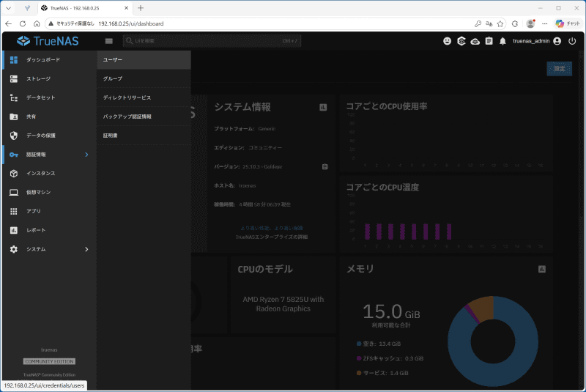Open the alerts bell icon

click(502, 41)
